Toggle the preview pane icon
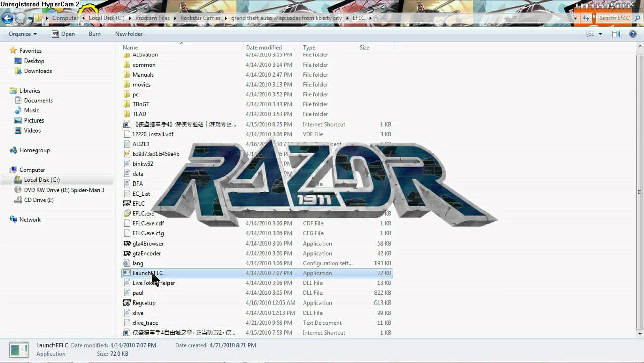This screenshot has height=363, width=644. pos(616,34)
